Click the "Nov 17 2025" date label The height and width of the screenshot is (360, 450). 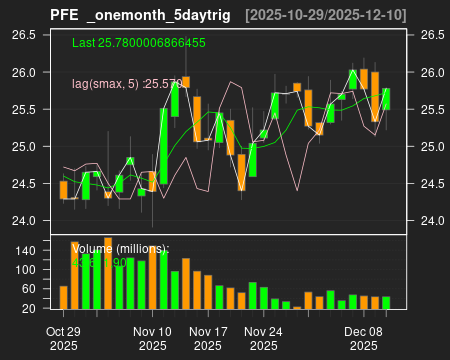(208, 339)
